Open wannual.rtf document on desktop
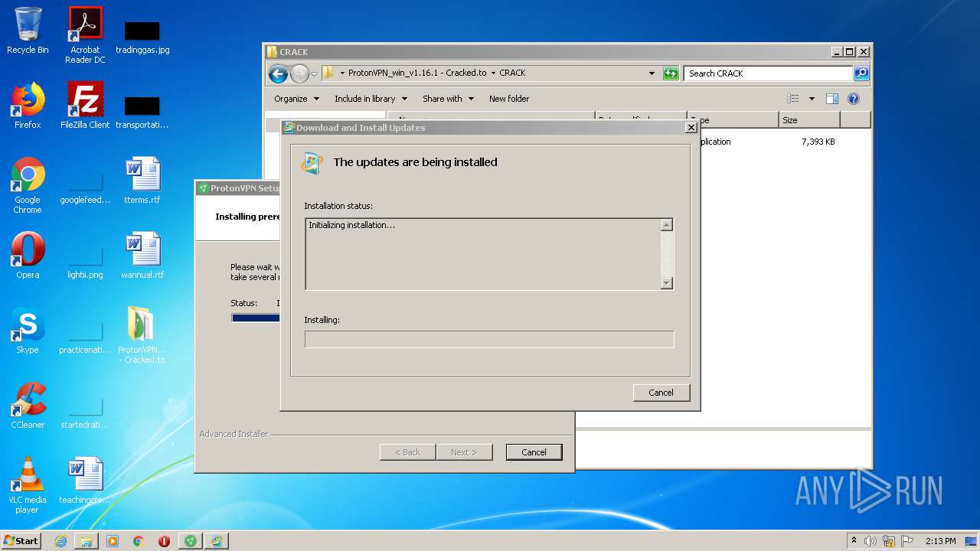The image size is (980, 551). 142,256
